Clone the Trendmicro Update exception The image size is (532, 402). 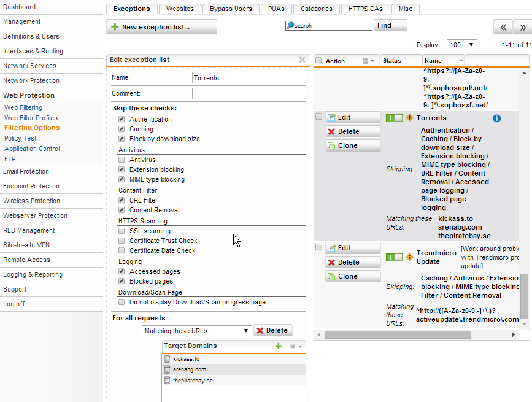coord(353,276)
